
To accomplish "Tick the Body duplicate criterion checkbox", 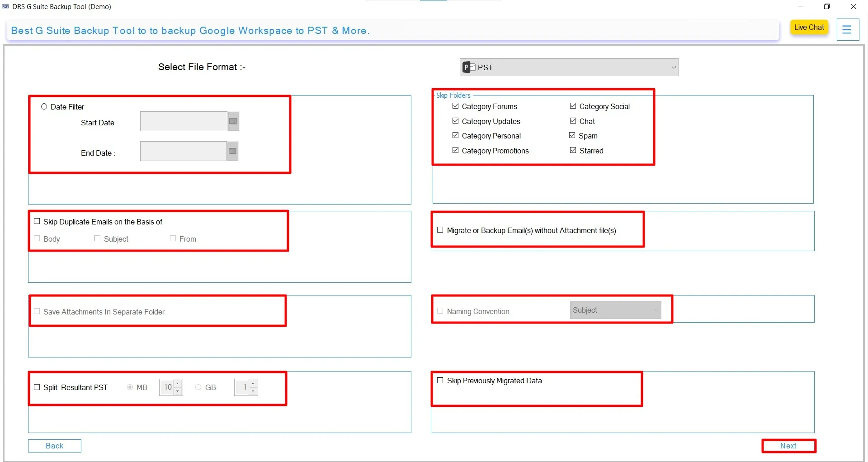I will (x=37, y=238).
